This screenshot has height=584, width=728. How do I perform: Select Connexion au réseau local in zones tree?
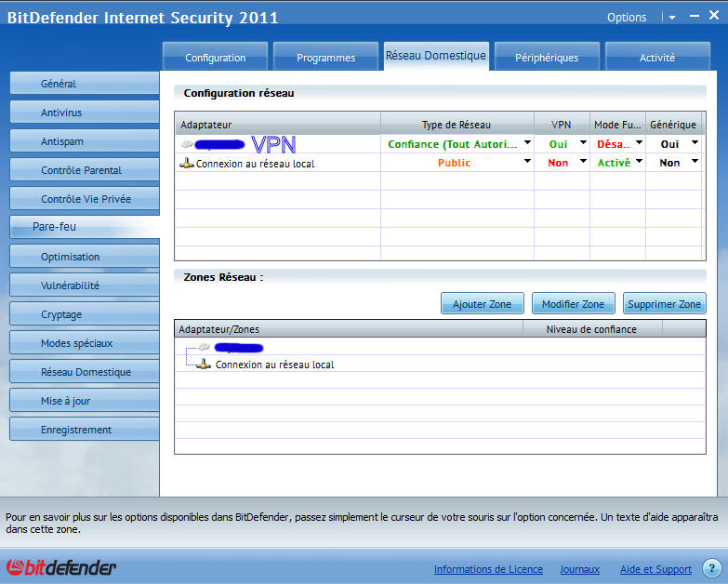click(x=274, y=365)
